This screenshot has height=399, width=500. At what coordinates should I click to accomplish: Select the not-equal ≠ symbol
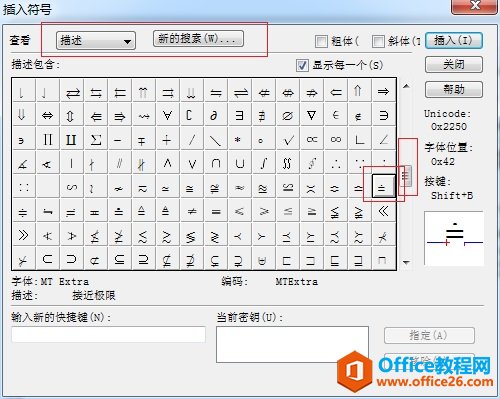click(x=192, y=211)
